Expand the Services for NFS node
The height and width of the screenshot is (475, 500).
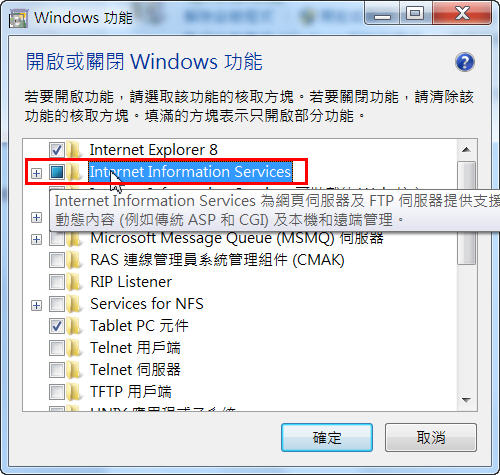[x=36, y=305]
